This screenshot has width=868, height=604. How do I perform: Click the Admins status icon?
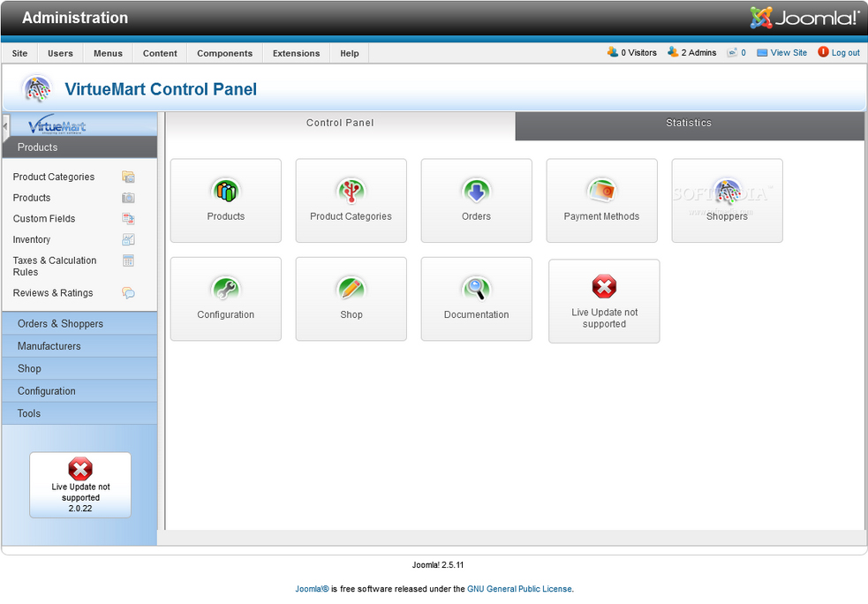click(673, 52)
